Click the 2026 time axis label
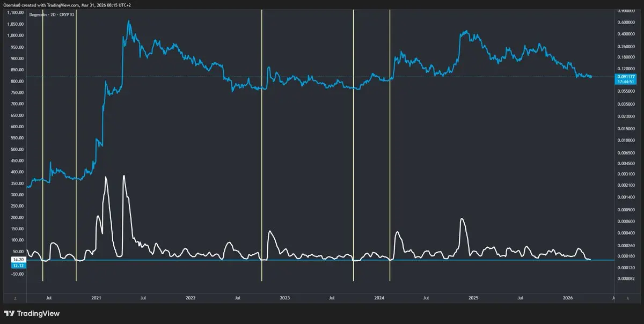 pyautogui.click(x=568, y=297)
